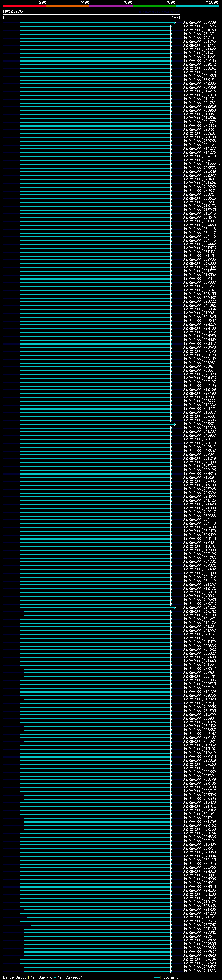Click hit label UniRef100_B4FUA1

tap(199, 306)
